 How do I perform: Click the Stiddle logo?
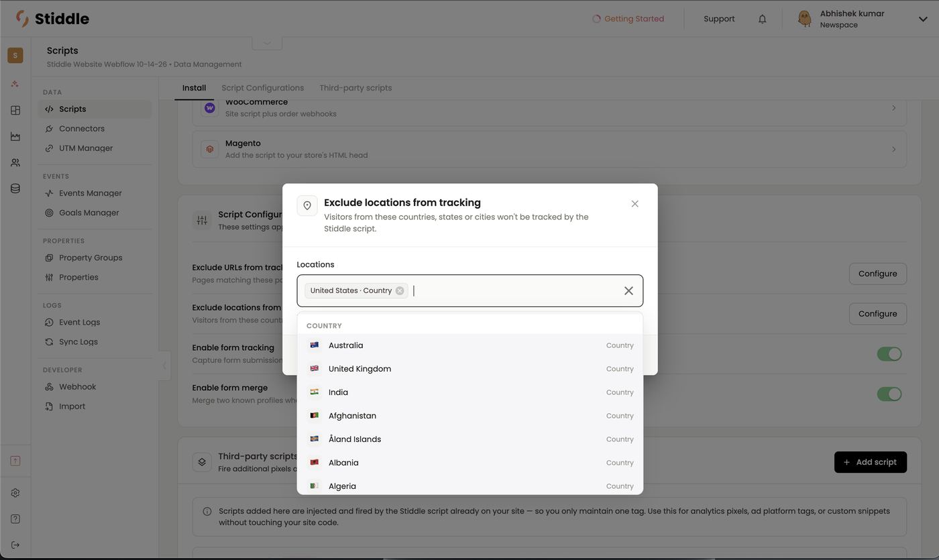click(52, 19)
